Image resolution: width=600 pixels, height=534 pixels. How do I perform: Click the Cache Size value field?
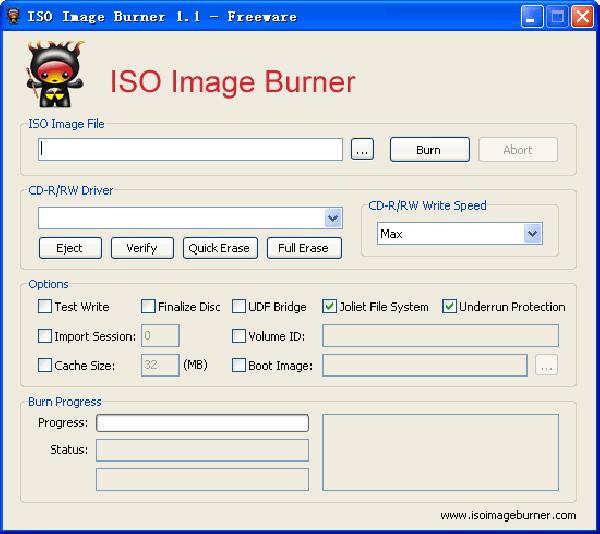click(x=160, y=365)
